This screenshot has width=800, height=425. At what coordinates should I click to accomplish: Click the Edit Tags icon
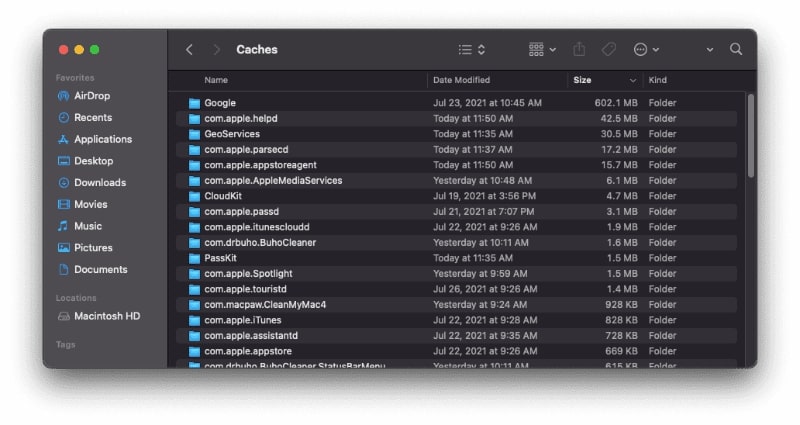pos(609,49)
